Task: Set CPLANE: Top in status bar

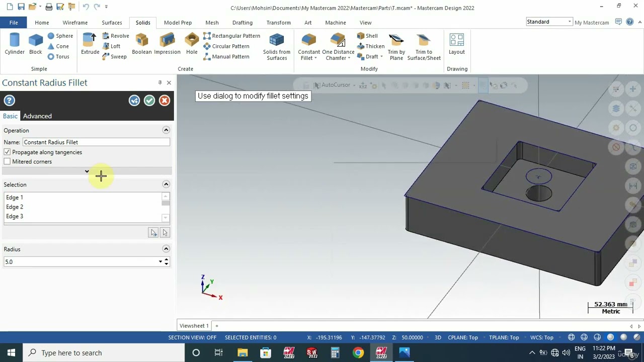Action: [463, 337]
